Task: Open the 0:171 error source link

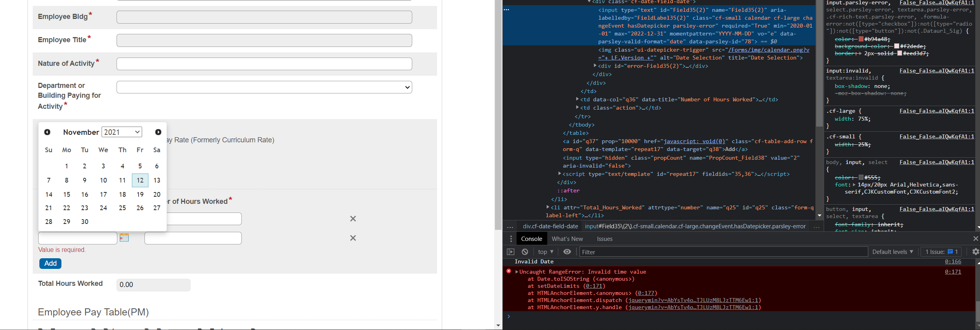Action: tap(953, 272)
